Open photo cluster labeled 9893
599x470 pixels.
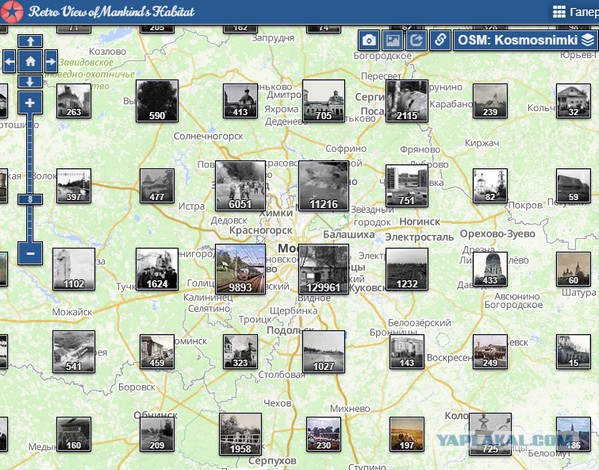pyautogui.click(x=240, y=269)
